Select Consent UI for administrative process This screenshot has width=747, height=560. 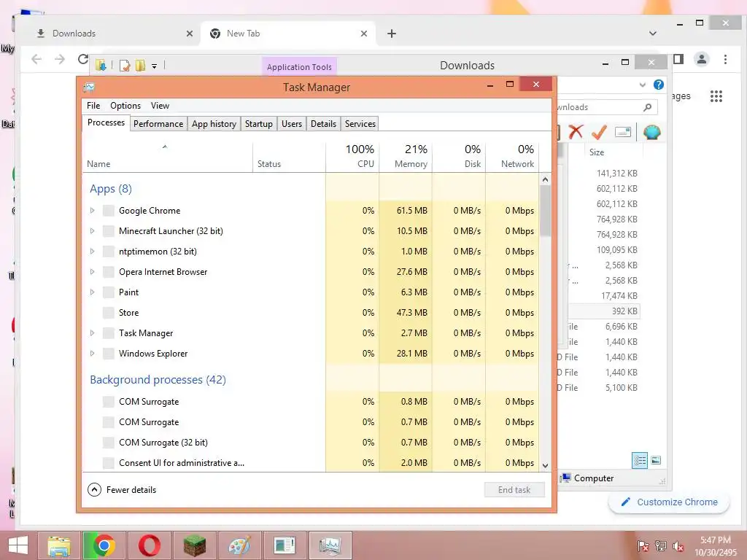point(311,463)
